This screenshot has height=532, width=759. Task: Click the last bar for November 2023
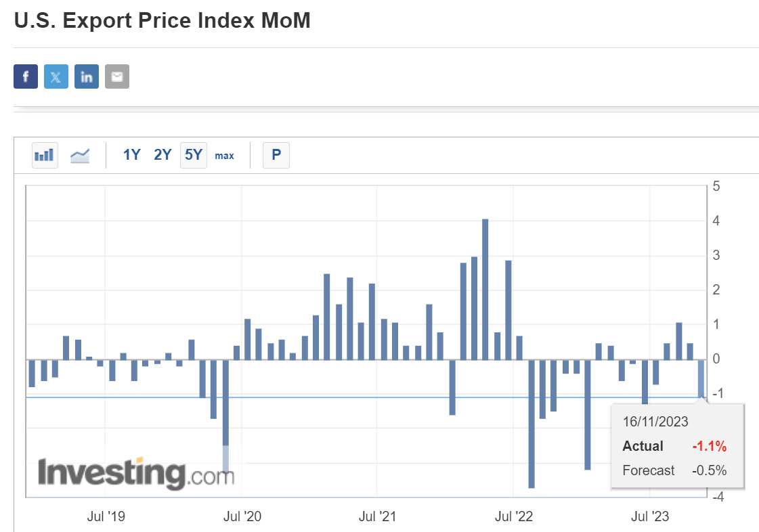(701, 378)
